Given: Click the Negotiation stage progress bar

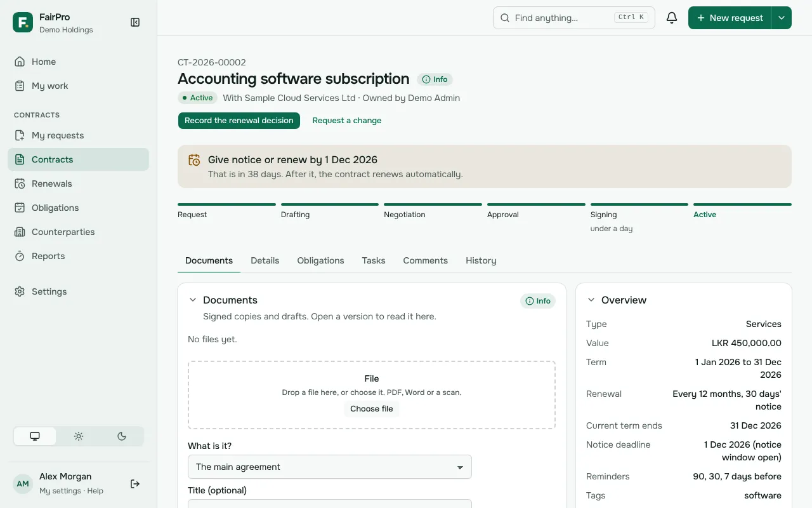Looking at the screenshot, I should click(x=433, y=204).
